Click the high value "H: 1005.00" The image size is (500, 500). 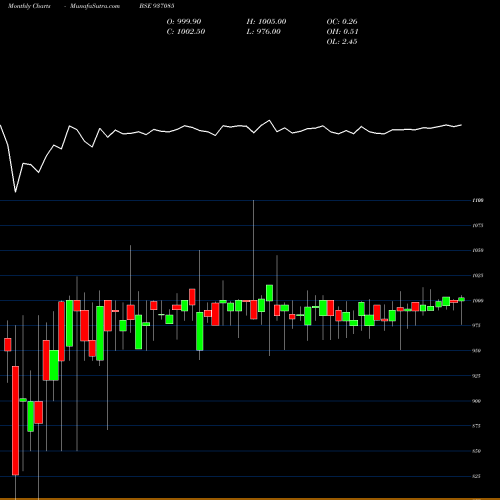pos(266,21)
